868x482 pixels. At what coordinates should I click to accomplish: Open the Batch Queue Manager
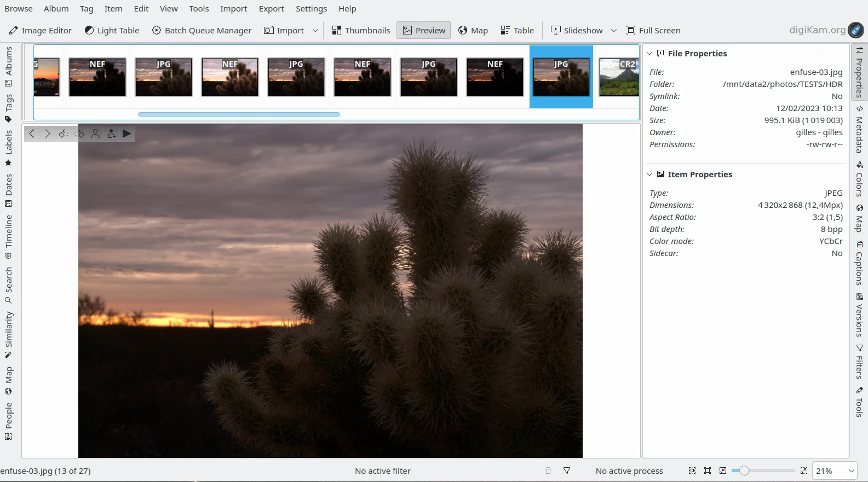[x=202, y=31]
